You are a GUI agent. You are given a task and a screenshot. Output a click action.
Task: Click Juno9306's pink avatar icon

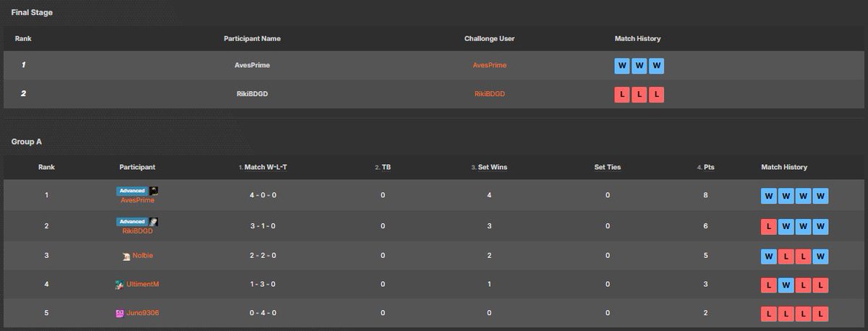click(x=119, y=314)
